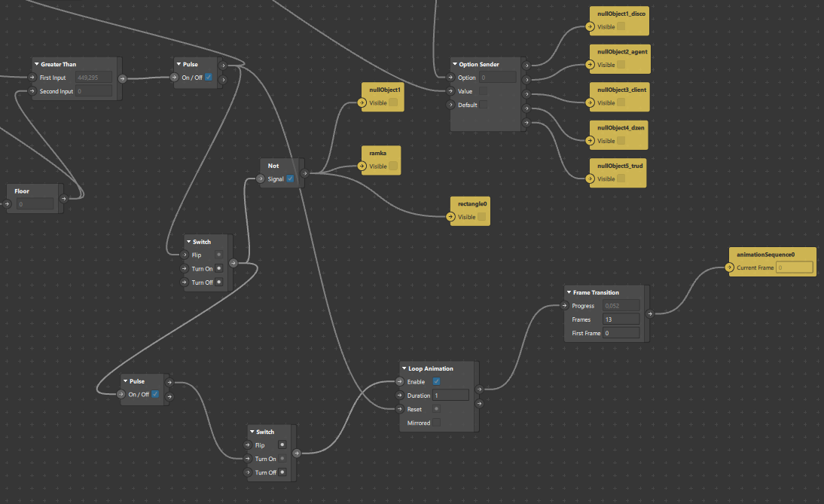Uncheck the Signal checkbox in Not patch

(x=290, y=179)
